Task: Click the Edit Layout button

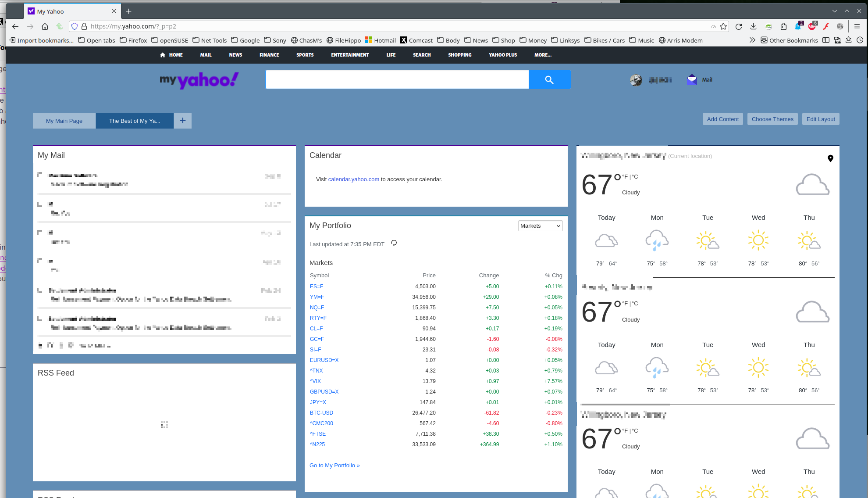Action: pyautogui.click(x=821, y=119)
